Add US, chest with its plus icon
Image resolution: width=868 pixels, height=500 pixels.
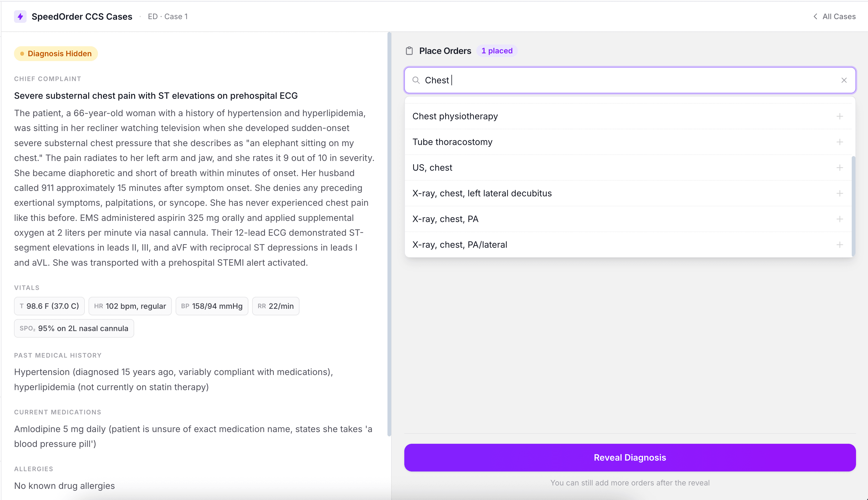(x=840, y=168)
